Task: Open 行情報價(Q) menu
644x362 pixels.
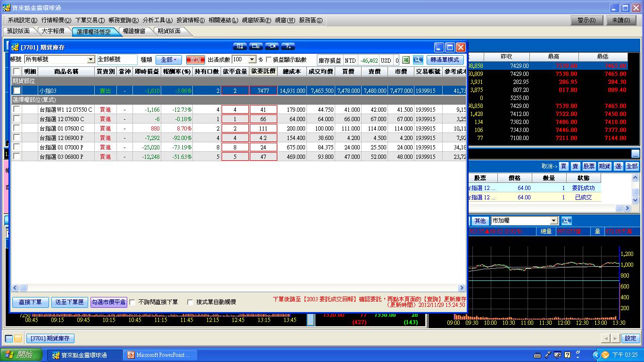Action: pos(56,20)
